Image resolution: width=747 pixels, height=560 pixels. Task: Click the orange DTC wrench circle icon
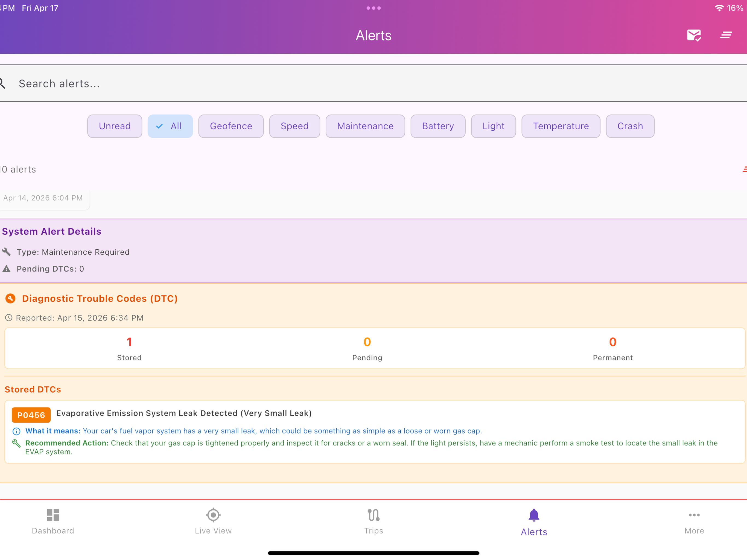[x=10, y=299]
